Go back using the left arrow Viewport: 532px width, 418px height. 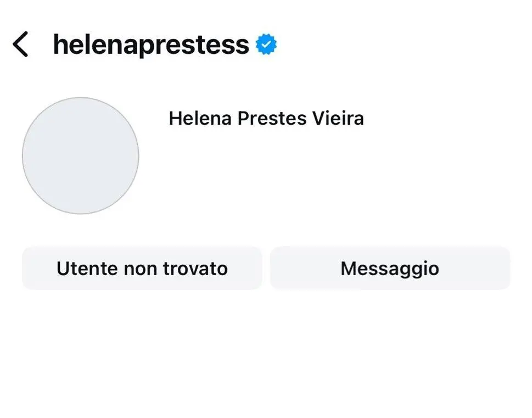pyautogui.click(x=20, y=44)
